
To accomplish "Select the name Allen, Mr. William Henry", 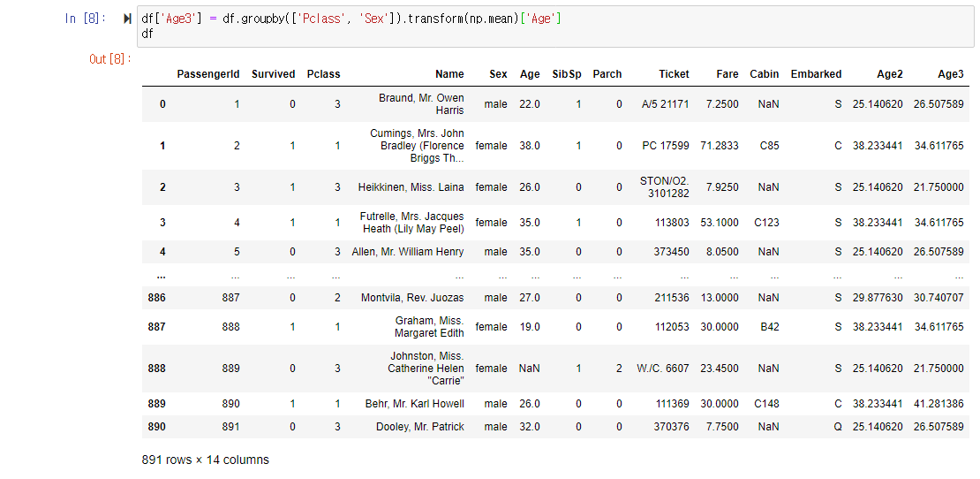I will [408, 252].
